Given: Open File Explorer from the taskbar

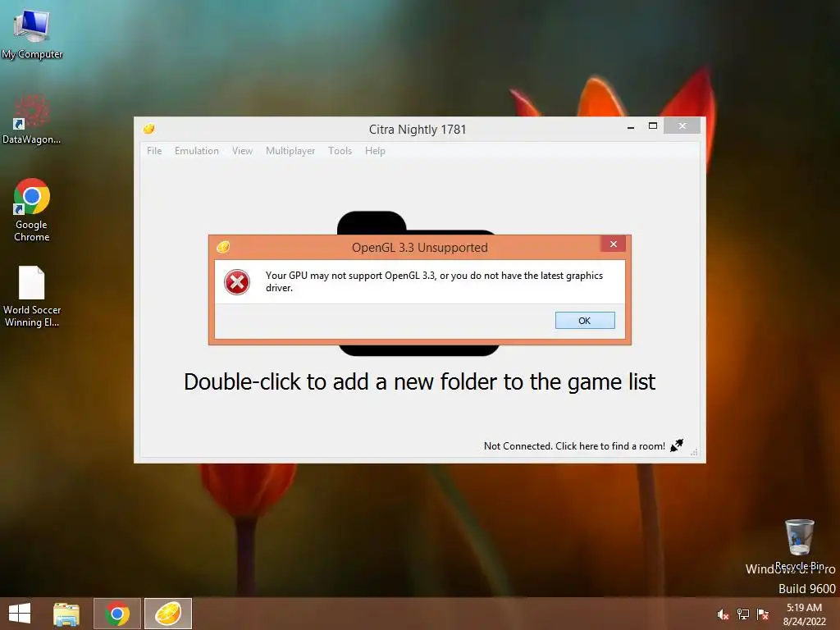Looking at the screenshot, I should tap(66, 614).
